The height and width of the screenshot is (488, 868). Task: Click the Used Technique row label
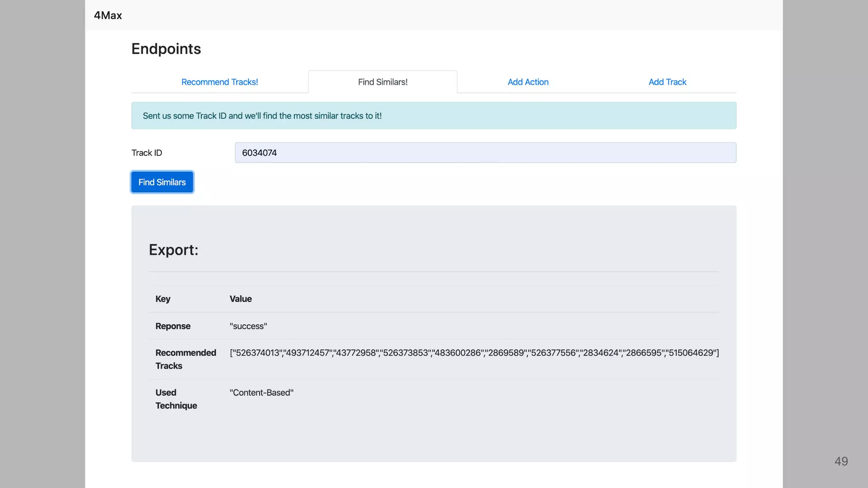point(176,399)
